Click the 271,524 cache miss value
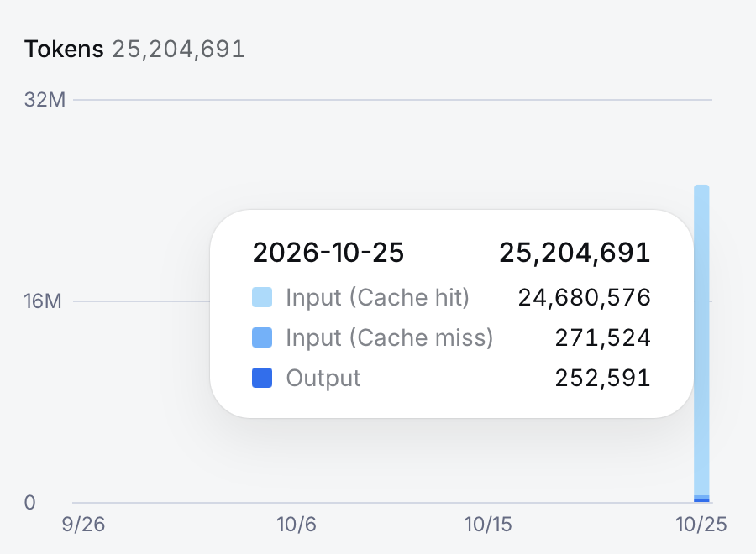Viewport: 756px width, 554px height. (x=602, y=337)
